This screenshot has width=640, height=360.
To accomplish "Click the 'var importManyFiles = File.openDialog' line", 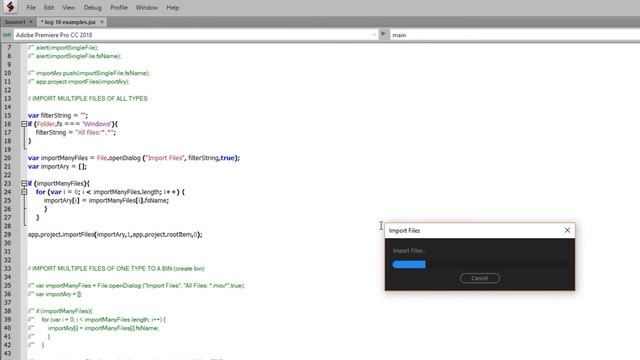I will point(134,158).
